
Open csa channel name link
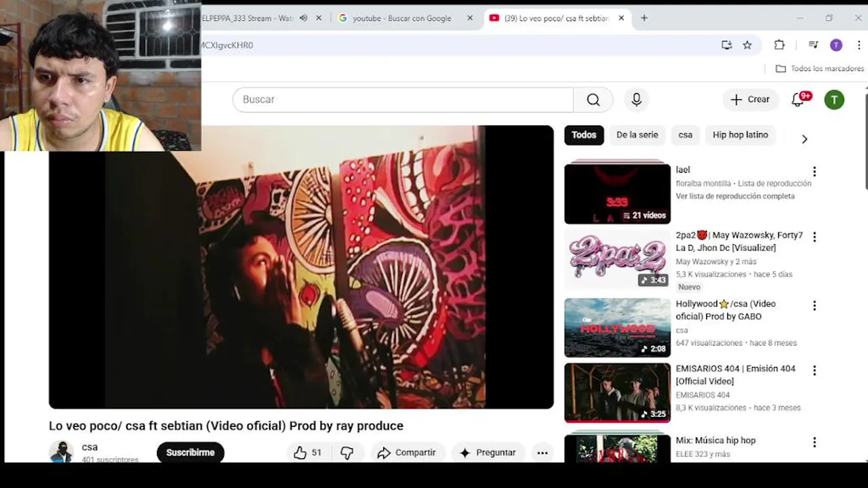[x=90, y=447]
